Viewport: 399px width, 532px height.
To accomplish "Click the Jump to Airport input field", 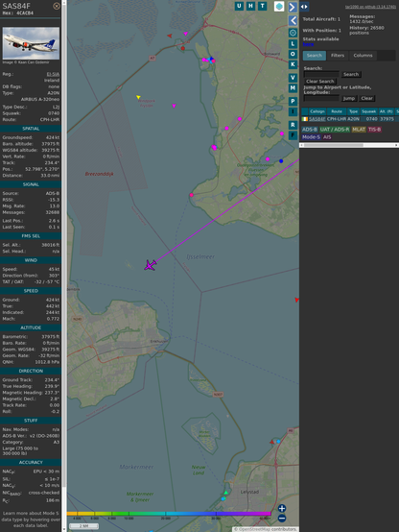I will 321,98.
